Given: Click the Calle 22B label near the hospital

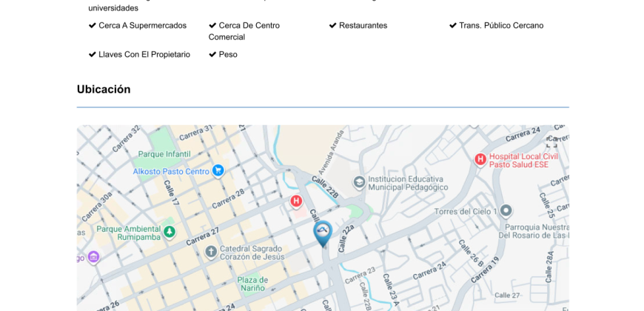Looking at the screenshot, I should [325, 187].
